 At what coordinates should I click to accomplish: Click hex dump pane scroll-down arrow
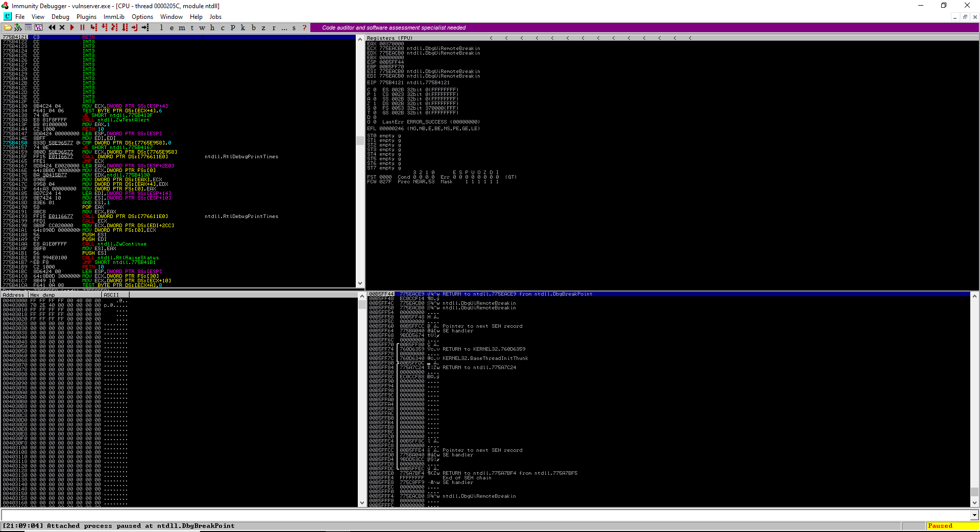click(x=362, y=503)
